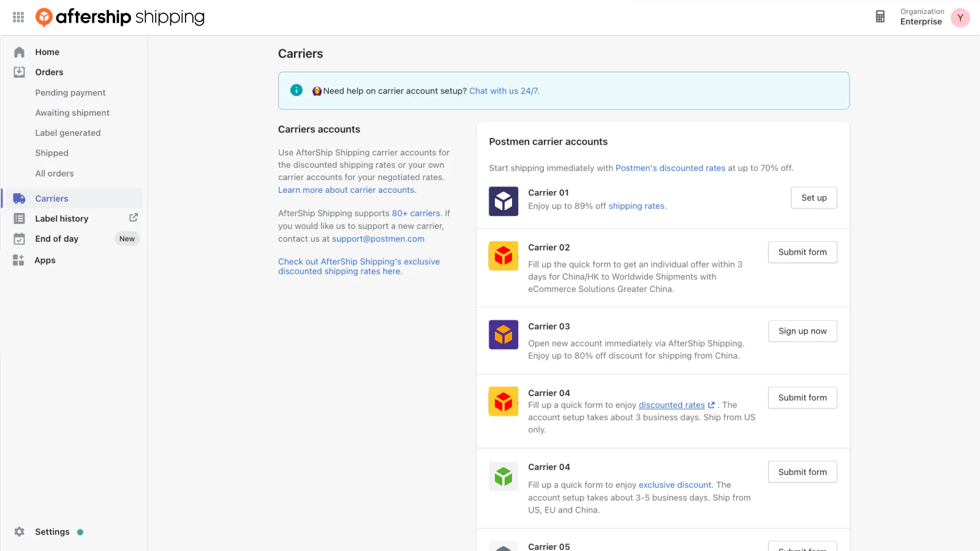Open the calculator icon in header
The height and width of the screenshot is (551, 980).
pyautogui.click(x=880, y=17)
